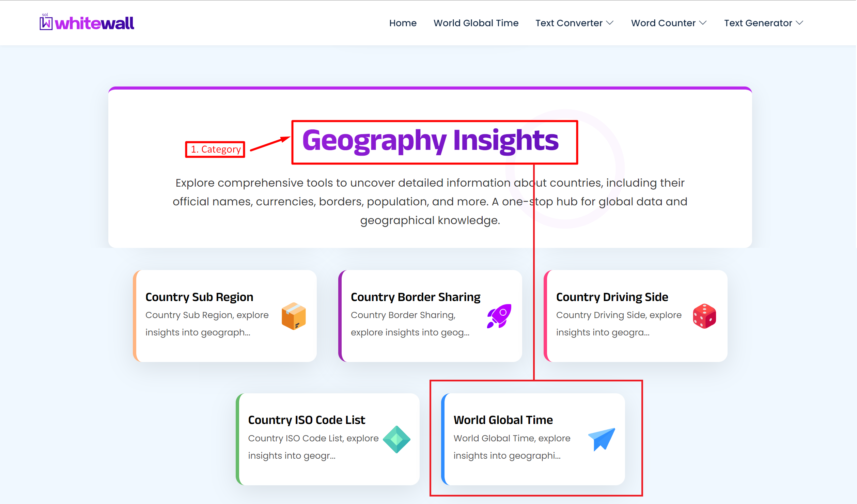857x504 pixels.
Task: Click the whitewall logo icon
Action: (x=46, y=23)
